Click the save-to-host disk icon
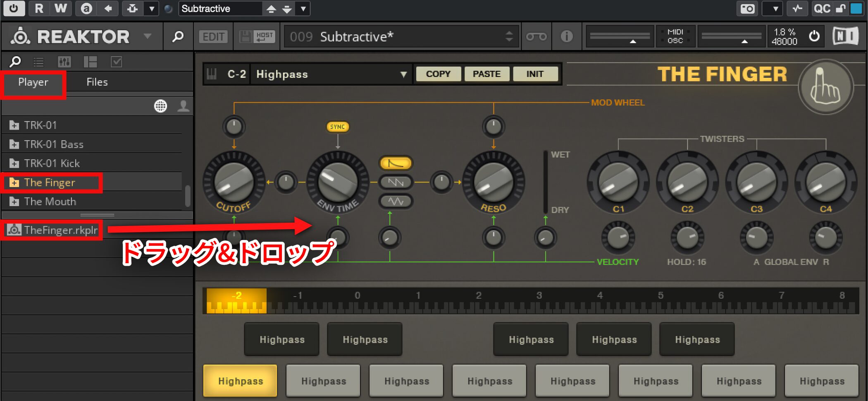The image size is (868, 401). pos(246,36)
